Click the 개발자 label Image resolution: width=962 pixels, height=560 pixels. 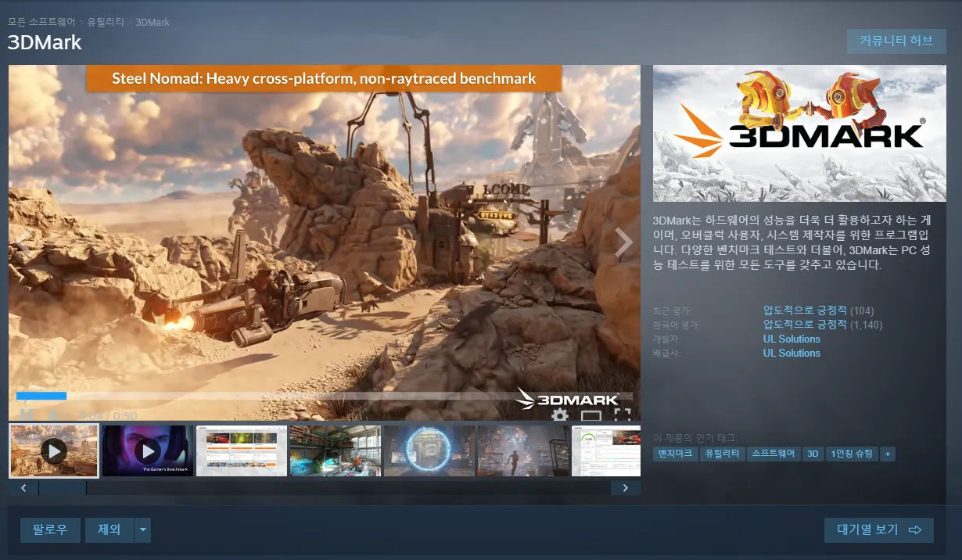coord(666,339)
